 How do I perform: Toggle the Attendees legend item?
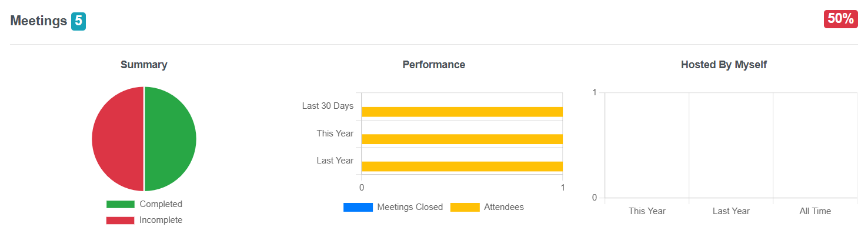[x=487, y=207]
